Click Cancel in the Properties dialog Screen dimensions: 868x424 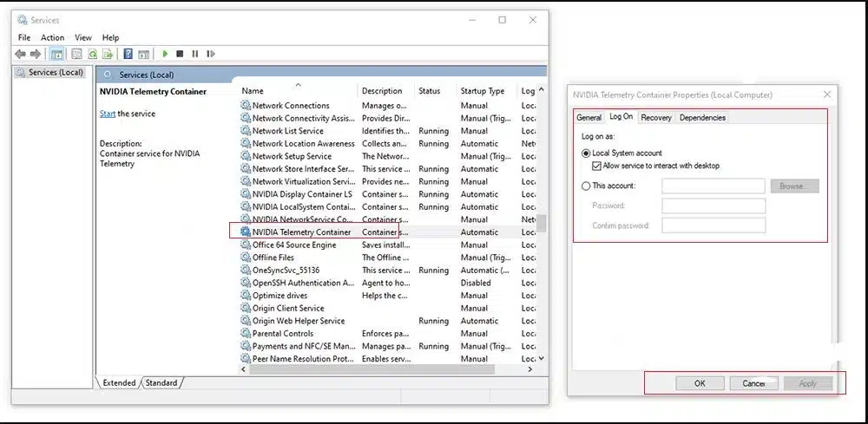point(753,383)
